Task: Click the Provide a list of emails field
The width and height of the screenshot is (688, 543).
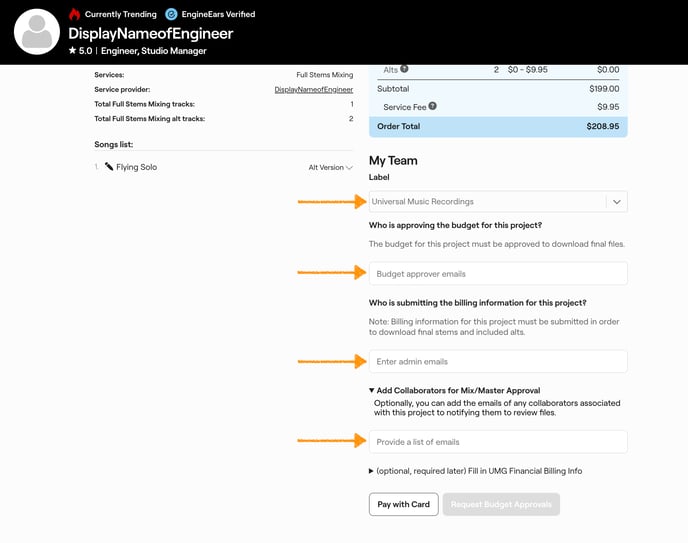Action: 498,441
